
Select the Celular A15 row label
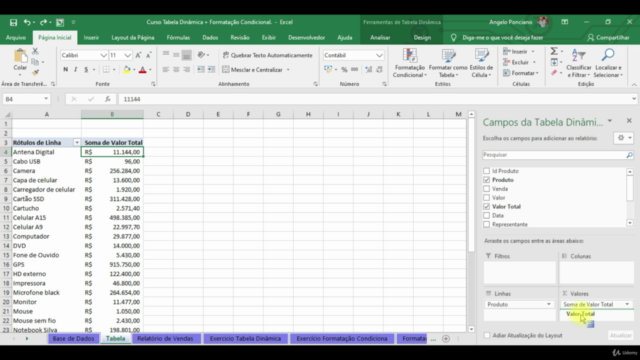pos(29,218)
